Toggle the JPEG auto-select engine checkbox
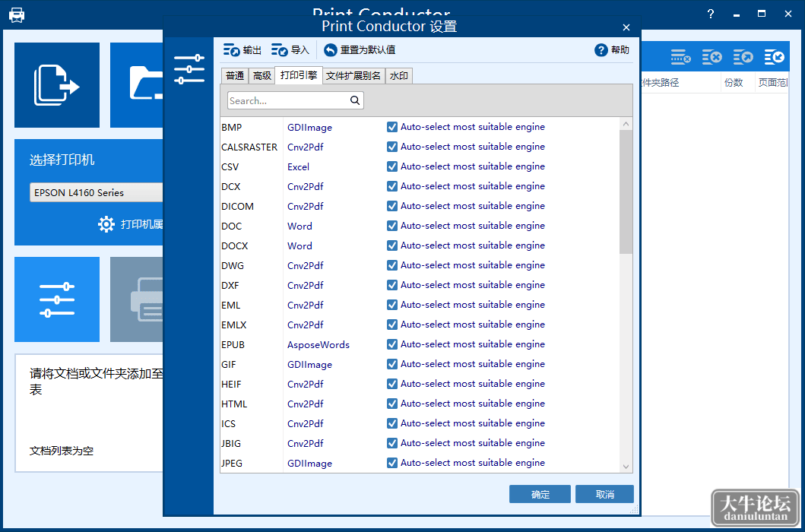This screenshot has height=532, width=805. coord(392,463)
